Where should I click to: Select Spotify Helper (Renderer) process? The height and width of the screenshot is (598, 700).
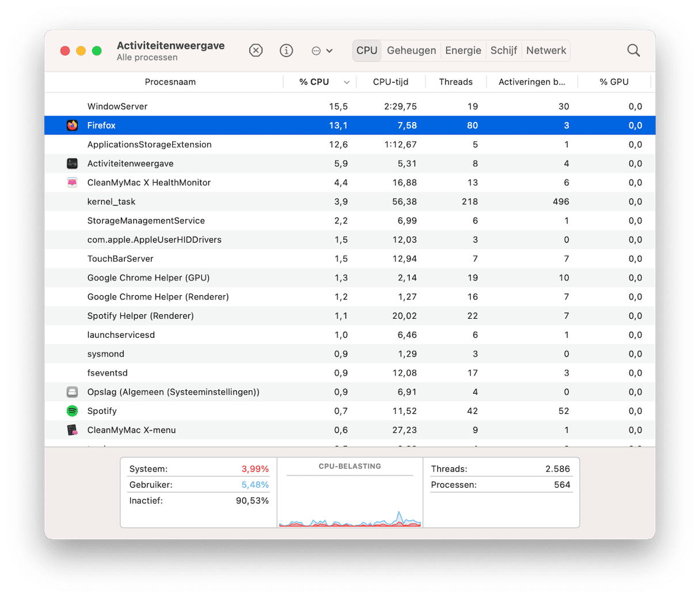pos(350,315)
